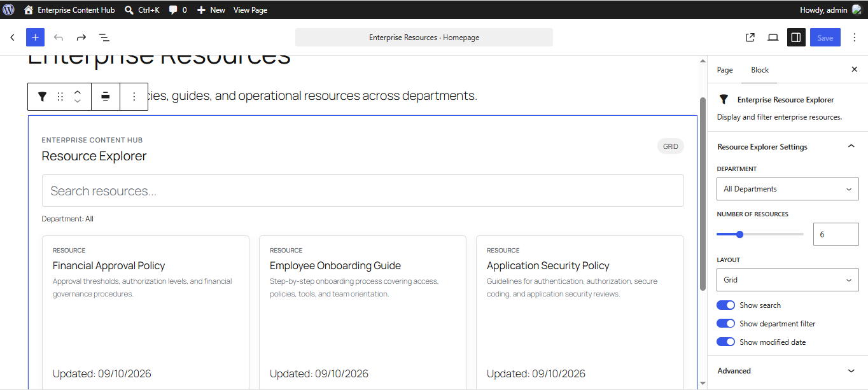Toggle Show department filter switch
Screen dimensions: 868x390
point(726,324)
